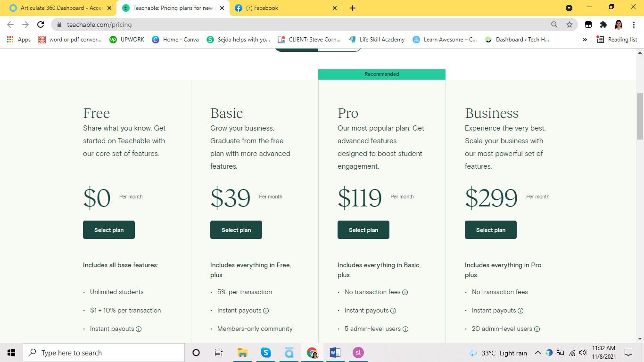
Task: Switch to the Facebook tab
Action: pyautogui.click(x=286, y=8)
